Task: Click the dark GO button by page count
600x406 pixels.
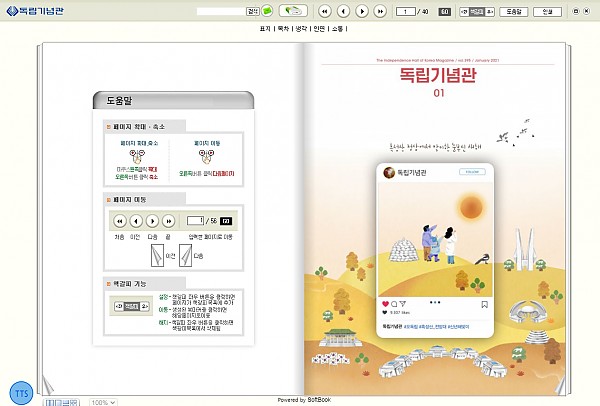Action: coord(444,11)
